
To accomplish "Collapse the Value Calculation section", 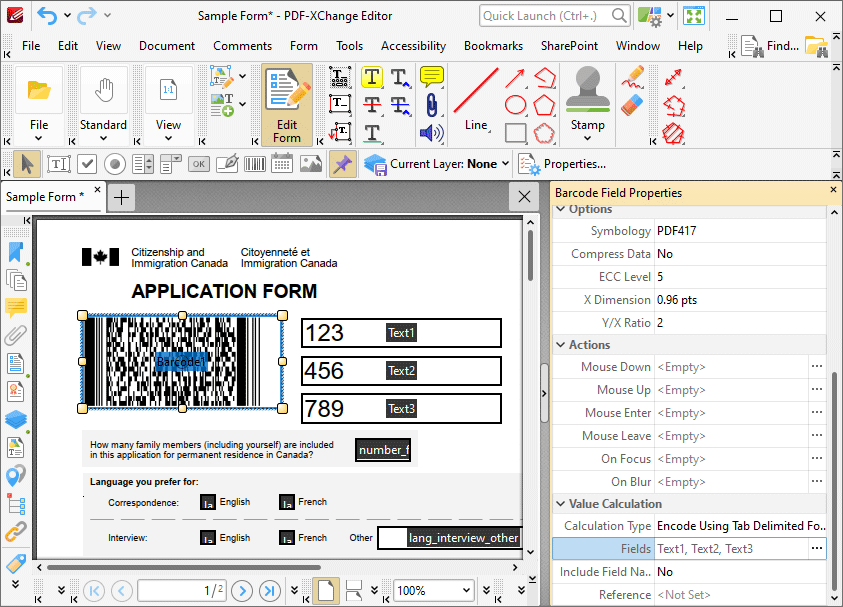I will 561,504.
